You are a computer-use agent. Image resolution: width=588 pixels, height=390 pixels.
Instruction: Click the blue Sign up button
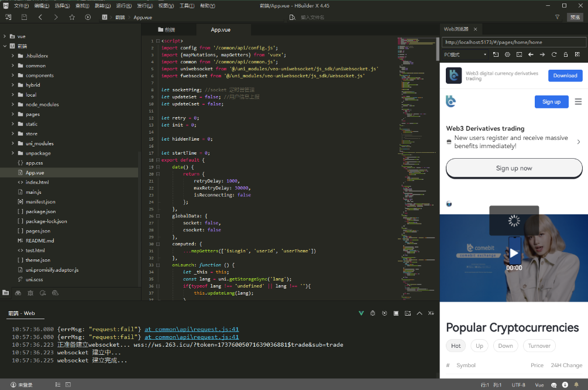point(551,101)
